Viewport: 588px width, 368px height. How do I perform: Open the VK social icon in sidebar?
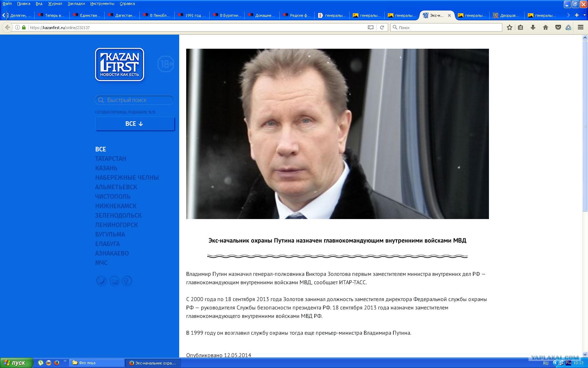(114, 280)
